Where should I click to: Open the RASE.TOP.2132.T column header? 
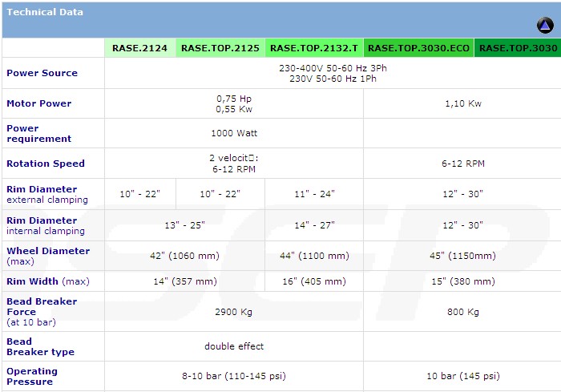tap(313, 48)
